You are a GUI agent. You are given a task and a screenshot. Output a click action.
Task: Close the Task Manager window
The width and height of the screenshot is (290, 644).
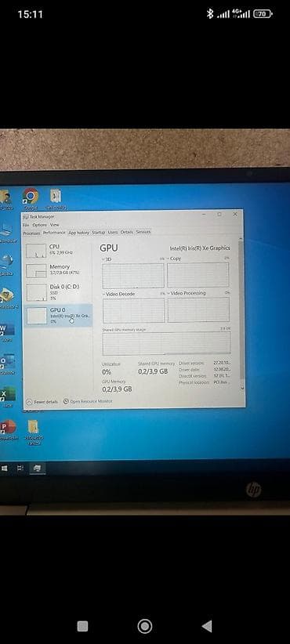tap(235, 214)
